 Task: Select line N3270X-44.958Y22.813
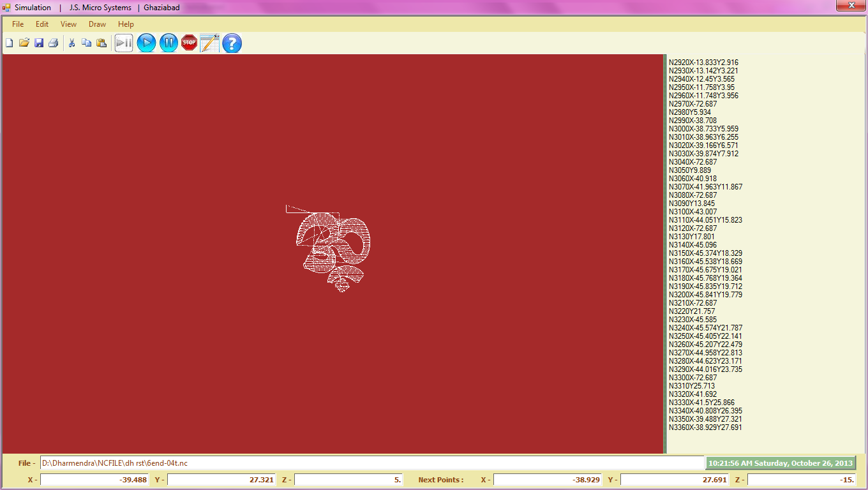tap(705, 352)
